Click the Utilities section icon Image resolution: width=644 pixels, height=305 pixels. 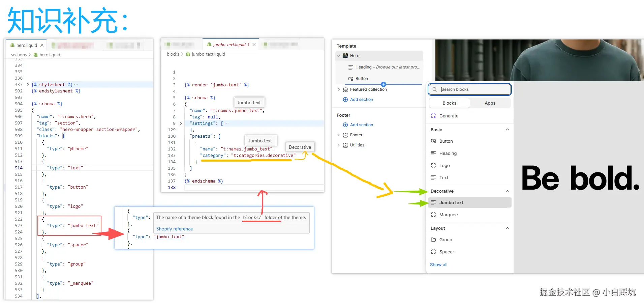pyautogui.click(x=345, y=145)
